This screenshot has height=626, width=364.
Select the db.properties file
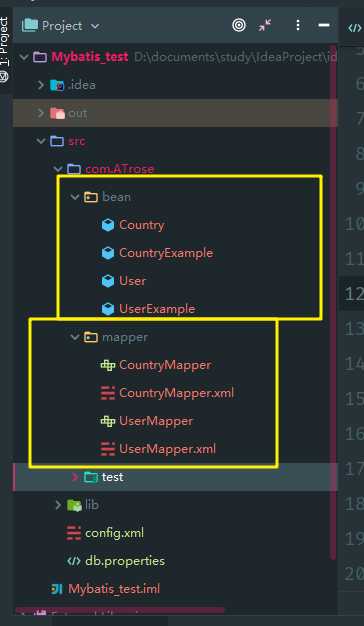point(125,561)
